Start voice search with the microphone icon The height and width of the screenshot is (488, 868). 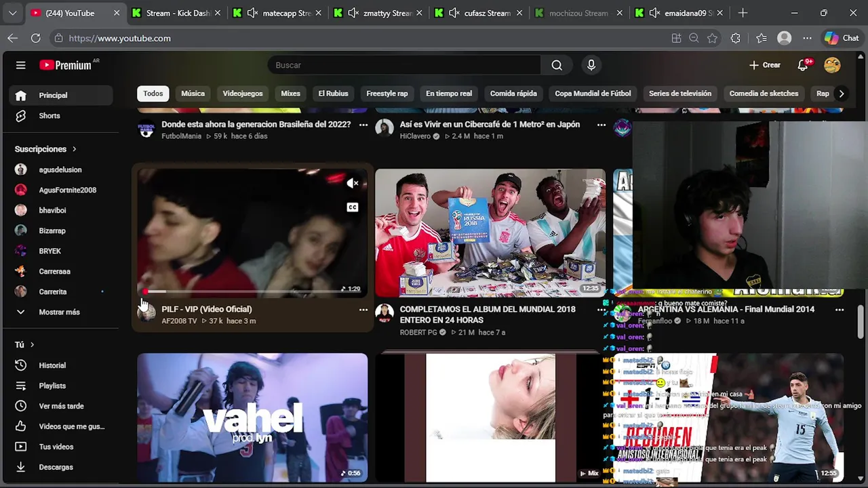click(591, 65)
